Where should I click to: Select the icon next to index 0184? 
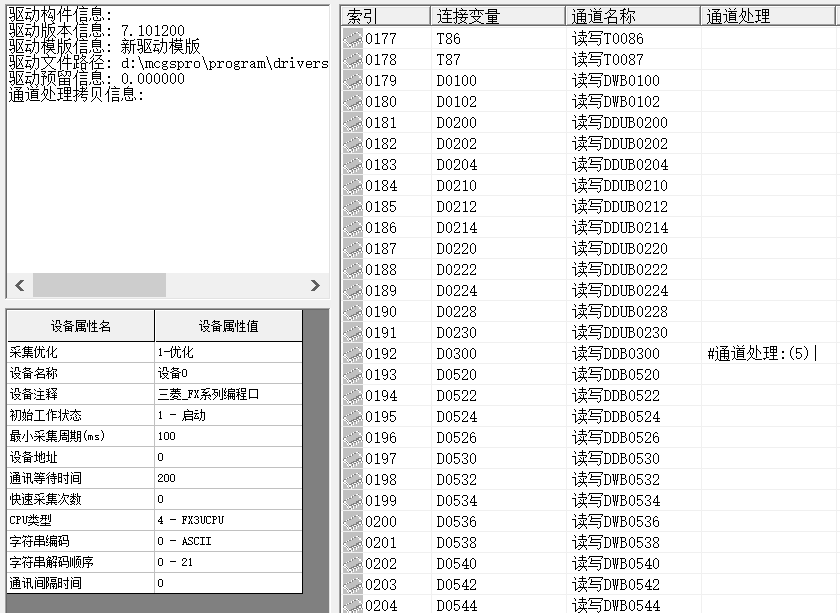pos(352,186)
